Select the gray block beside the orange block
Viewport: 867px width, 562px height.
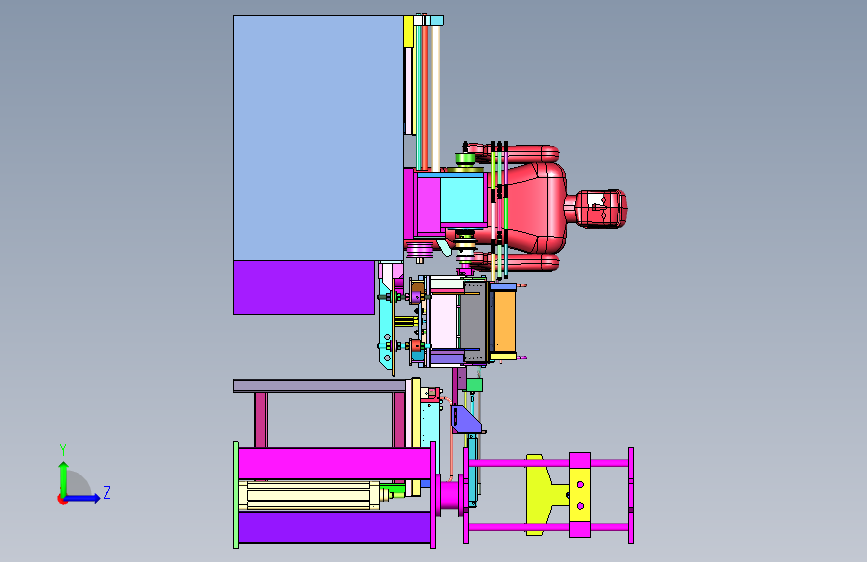click(x=474, y=321)
